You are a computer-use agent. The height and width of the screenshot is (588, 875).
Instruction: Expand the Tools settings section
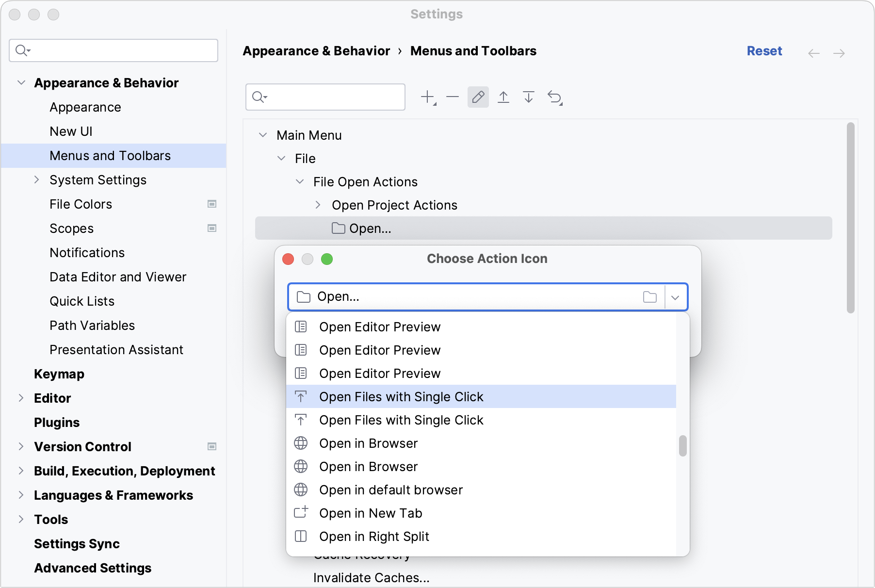pyautogui.click(x=21, y=519)
